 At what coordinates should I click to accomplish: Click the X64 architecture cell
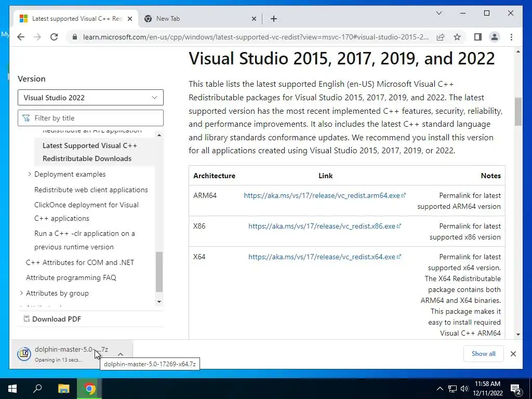pos(199,257)
